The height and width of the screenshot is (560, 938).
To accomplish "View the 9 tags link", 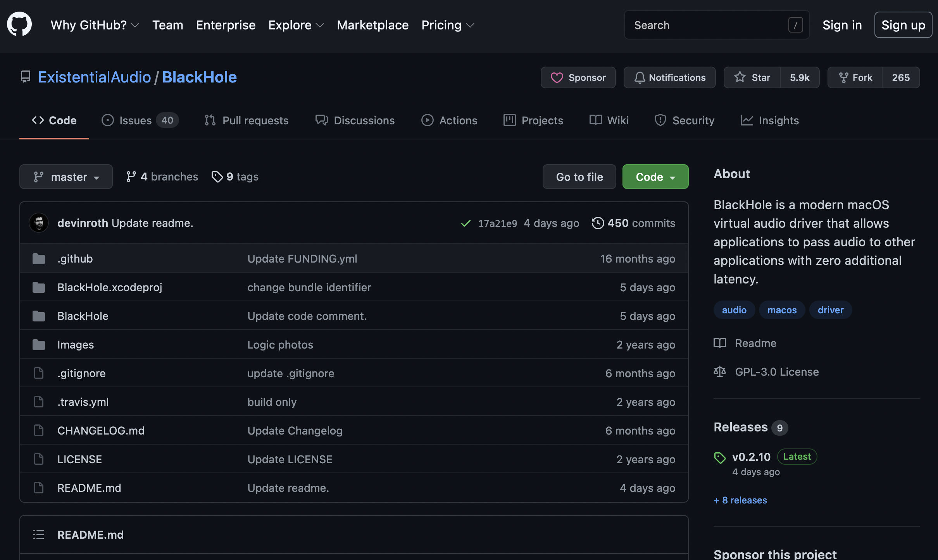I will [x=235, y=177].
